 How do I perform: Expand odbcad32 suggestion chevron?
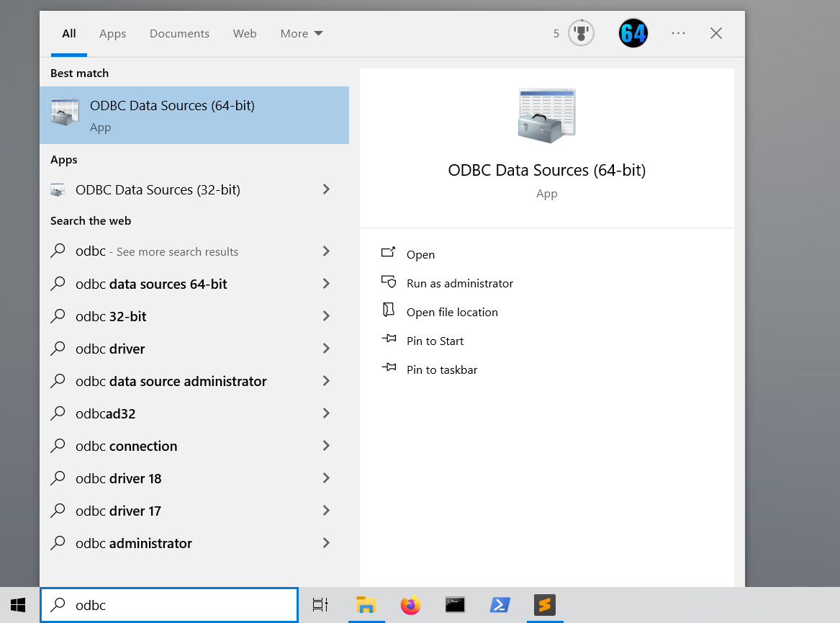326,413
